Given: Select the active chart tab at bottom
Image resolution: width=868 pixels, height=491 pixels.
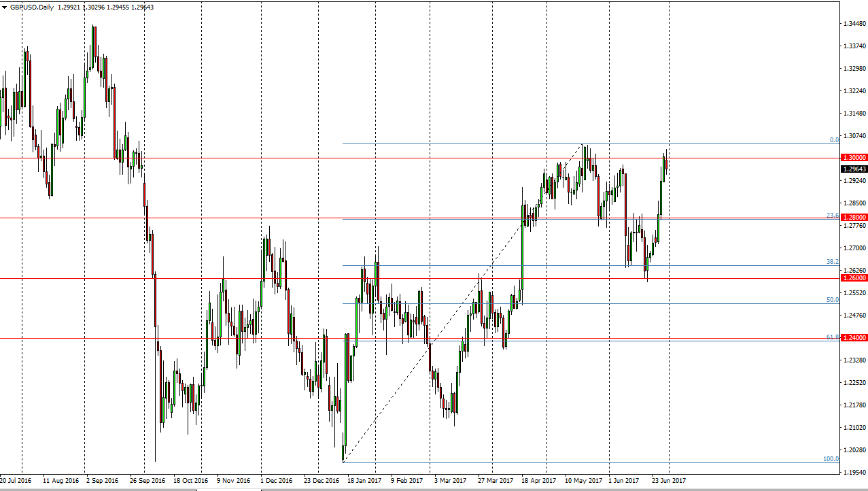Looking at the screenshot, I should tap(228, 489).
